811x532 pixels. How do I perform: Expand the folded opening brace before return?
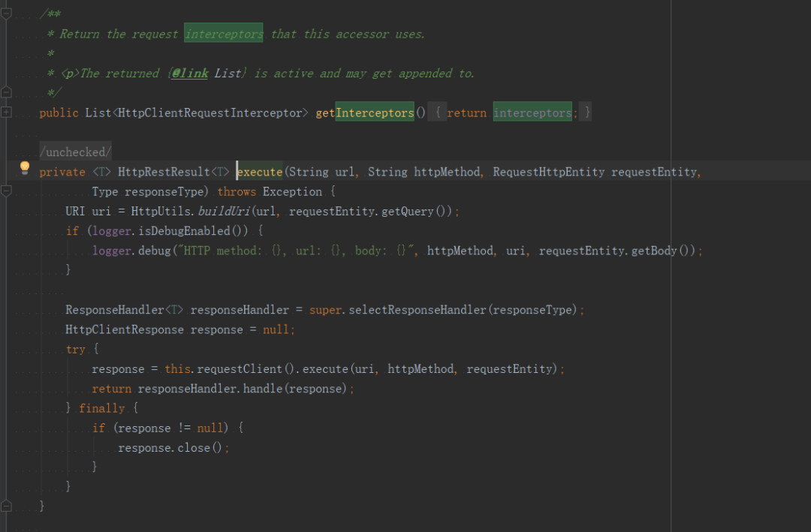point(438,113)
